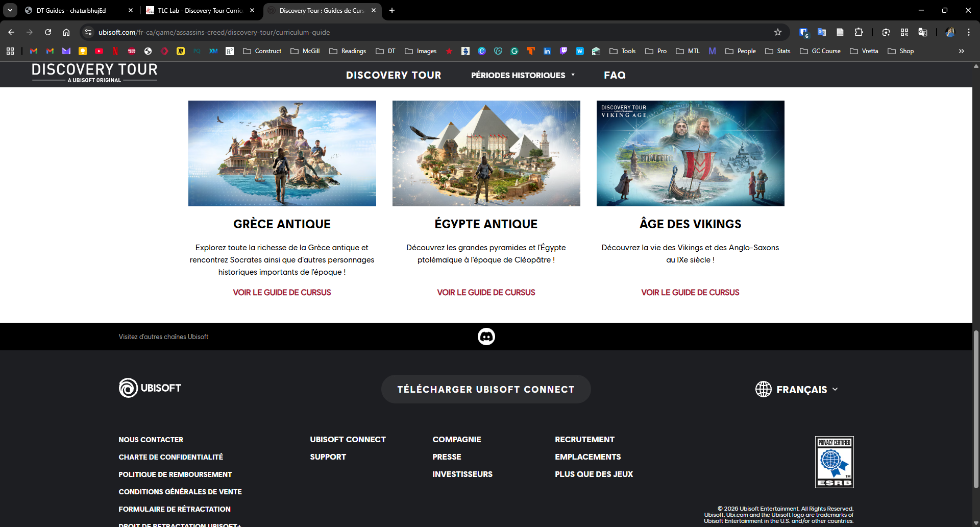Open the browser Extensions puzzle icon
Screen dimensions: 980x527
(x=859, y=32)
